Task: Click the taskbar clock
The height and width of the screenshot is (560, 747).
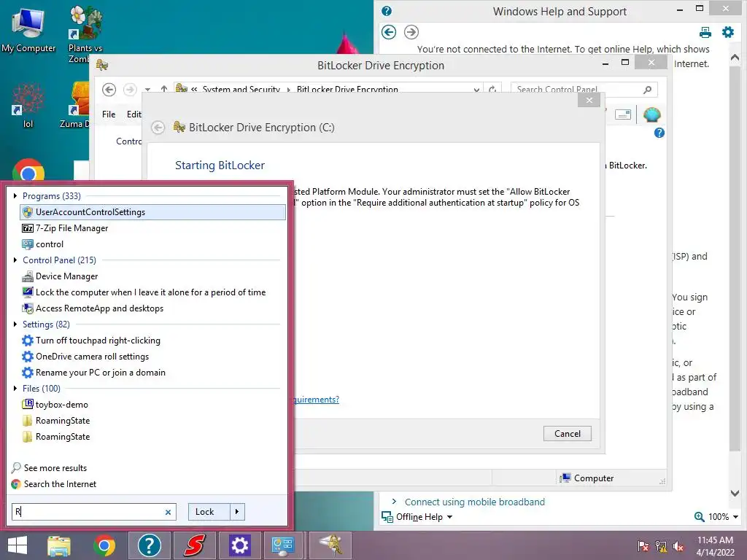Action: pyautogui.click(x=715, y=546)
